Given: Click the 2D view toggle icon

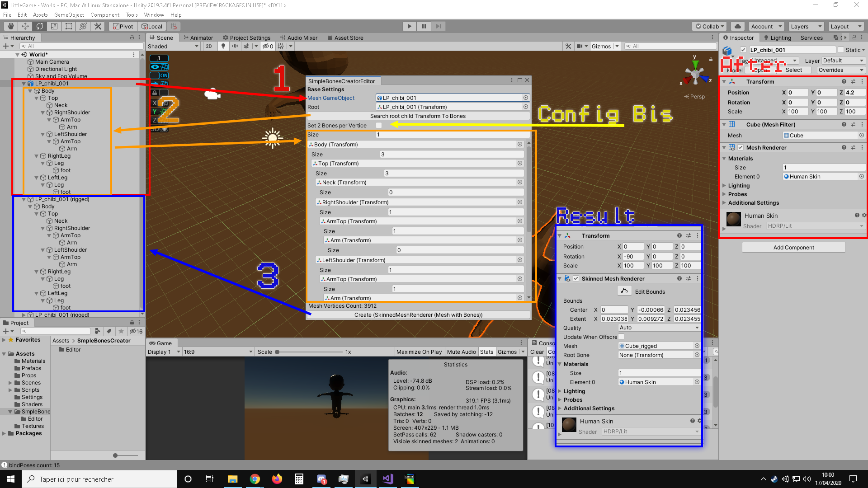Looking at the screenshot, I should [x=209, y=46].
